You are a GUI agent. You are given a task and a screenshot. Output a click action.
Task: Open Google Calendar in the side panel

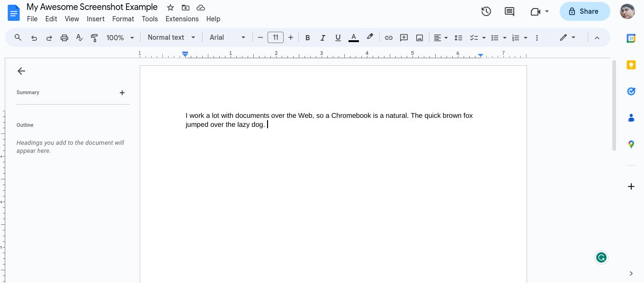(x=631, y=38)
